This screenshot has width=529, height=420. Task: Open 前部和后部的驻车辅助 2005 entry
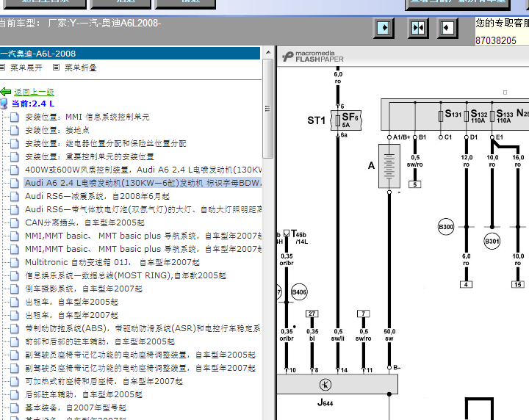[x=100, y=341]
